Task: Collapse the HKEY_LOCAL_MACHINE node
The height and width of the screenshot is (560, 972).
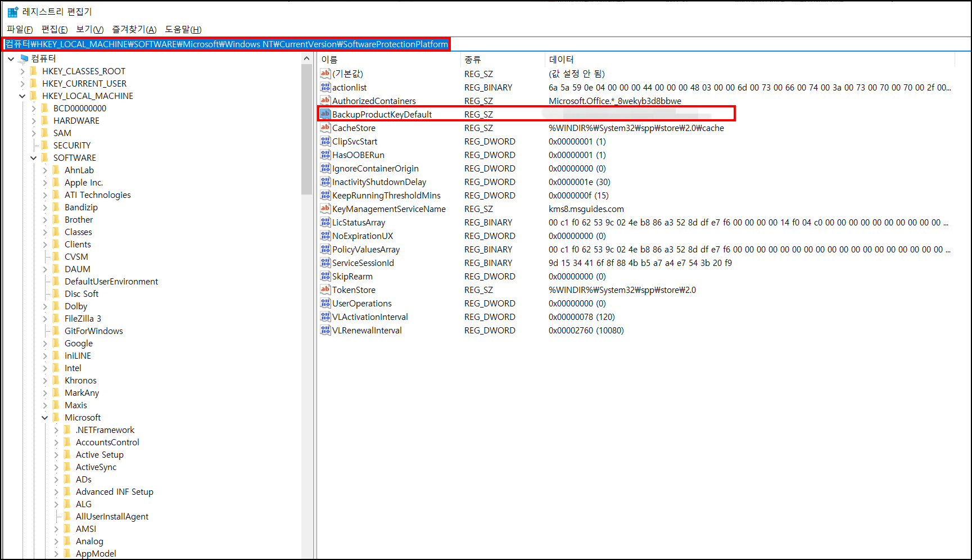Action: pyautogui.click(x=22, y=96)
